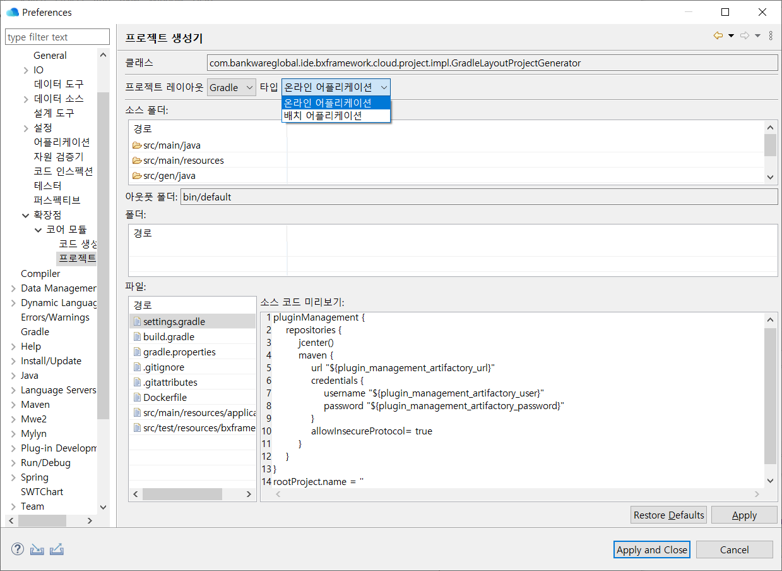Expand the IO tree node
Image resolution: width=782 pixels, height=571 pixels.
click(x=25, y=70)
